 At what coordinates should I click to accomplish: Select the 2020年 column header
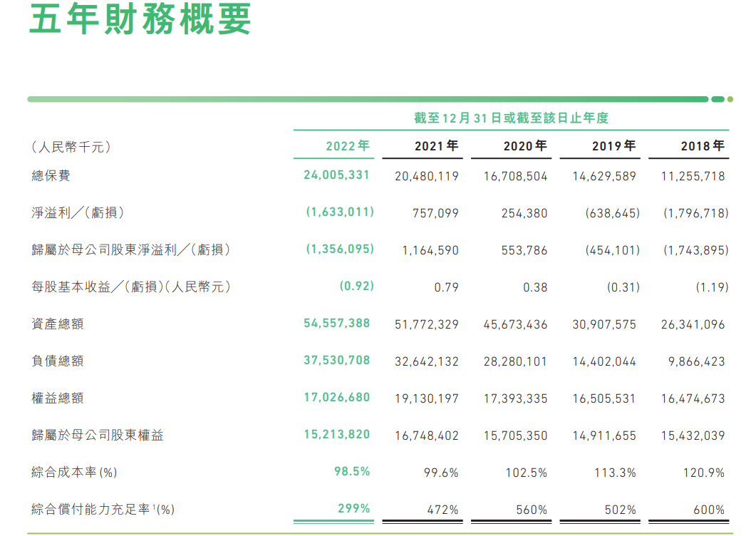pyautogui.click(x=525, y=145)
